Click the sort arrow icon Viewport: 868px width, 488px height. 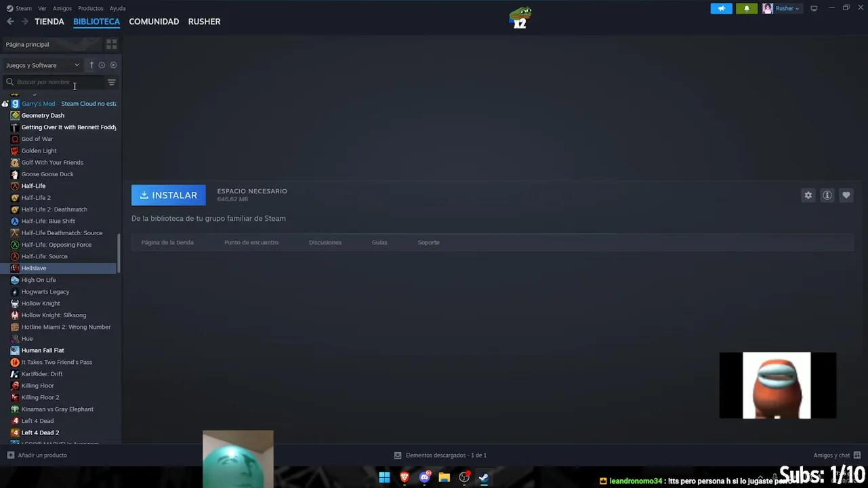[91, 65]
